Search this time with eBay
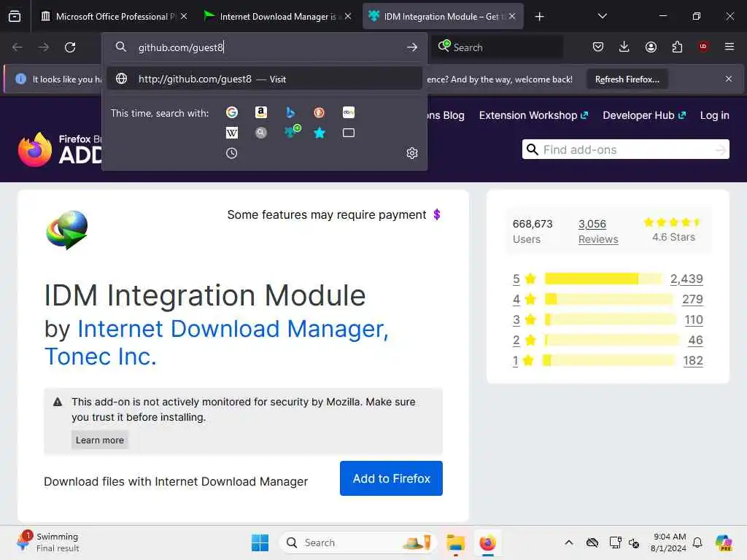 [348, 112]
